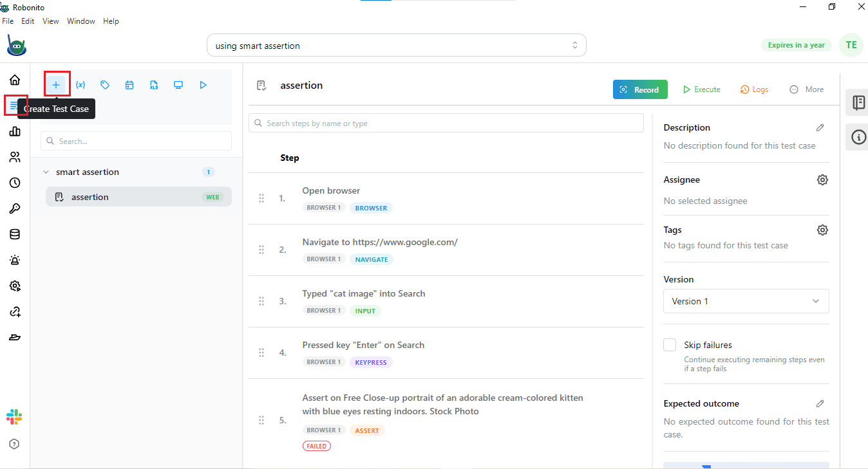Image resolution: width=868 pixels, height=469 pixels.
Task: Open the Version 1 dropdown
Action: pos(746,301)
